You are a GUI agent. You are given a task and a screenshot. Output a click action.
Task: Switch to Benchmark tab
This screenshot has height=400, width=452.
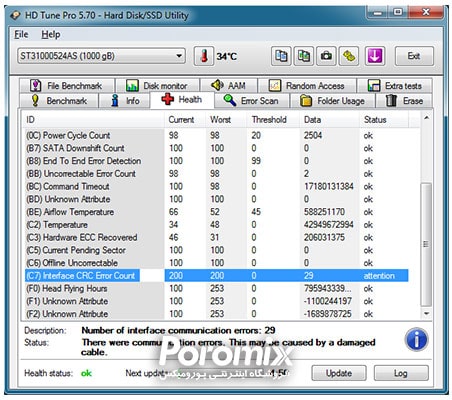point(59,101)
